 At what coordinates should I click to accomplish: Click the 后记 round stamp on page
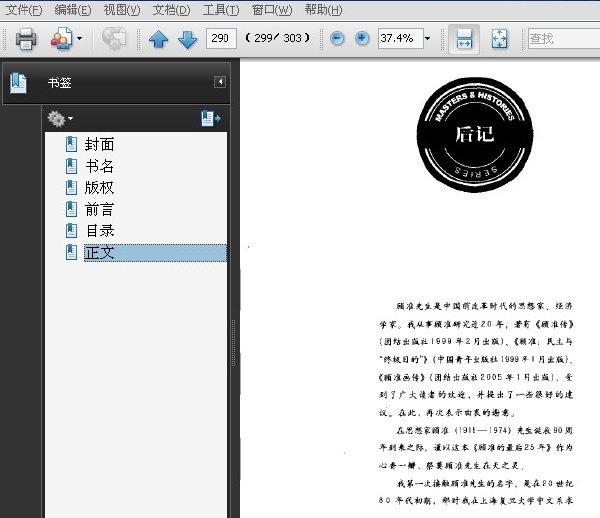click(475, 135)
